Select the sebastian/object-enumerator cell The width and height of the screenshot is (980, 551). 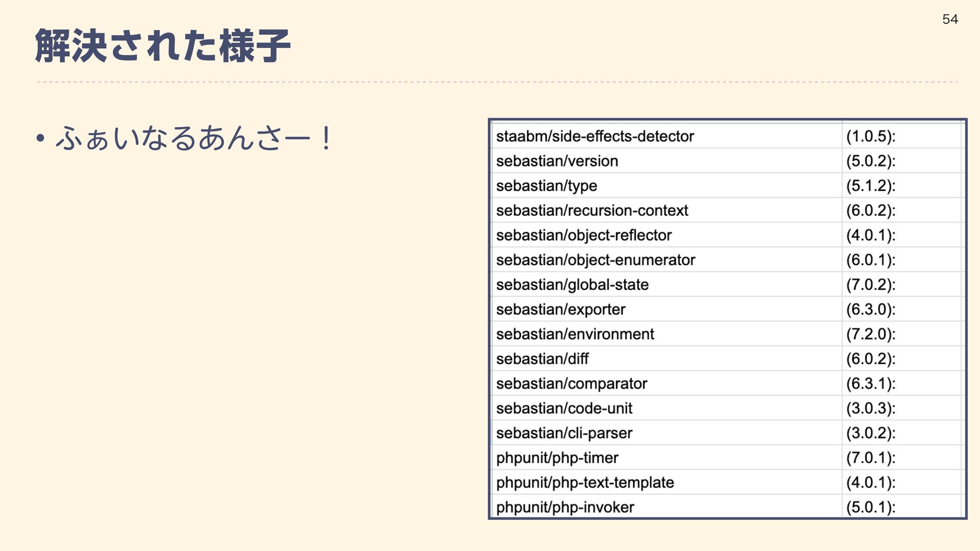click(596, 260)
